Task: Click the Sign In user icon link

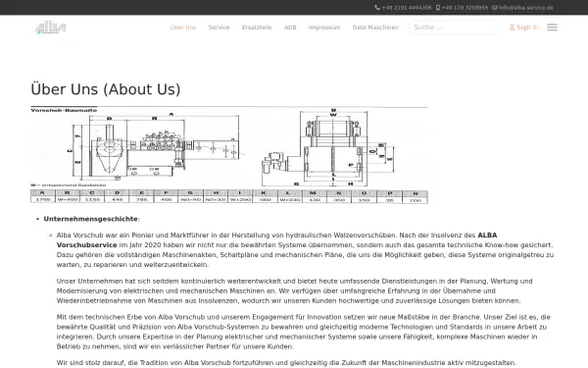Action: tap(524, 27)
